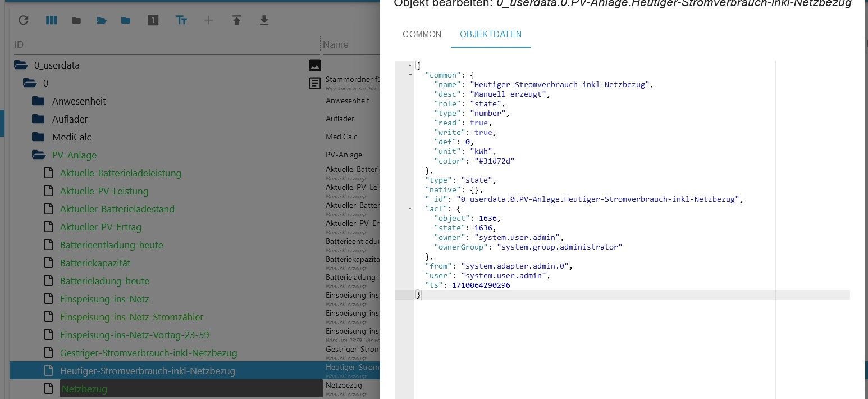
Task: Switch to the COMMON tab
Action: [x=422, y=34]
